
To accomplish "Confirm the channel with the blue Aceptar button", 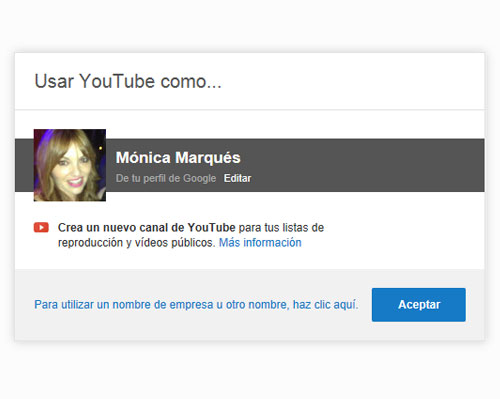I will tap(419, 305).
